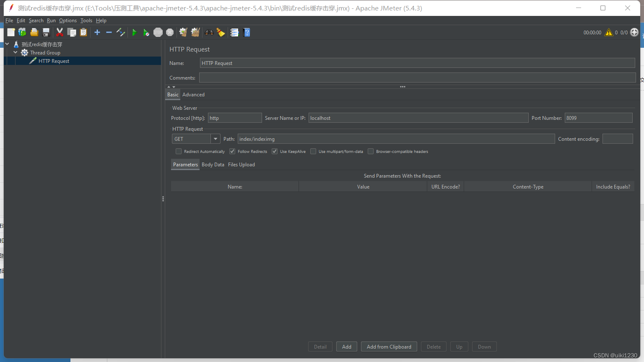Open Help with the question mark icon

(247, 32)
